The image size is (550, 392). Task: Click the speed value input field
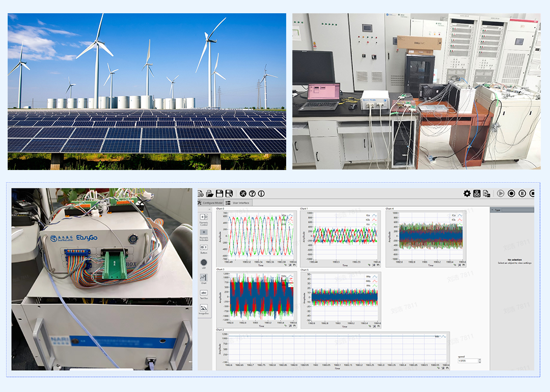pos(468,361)
